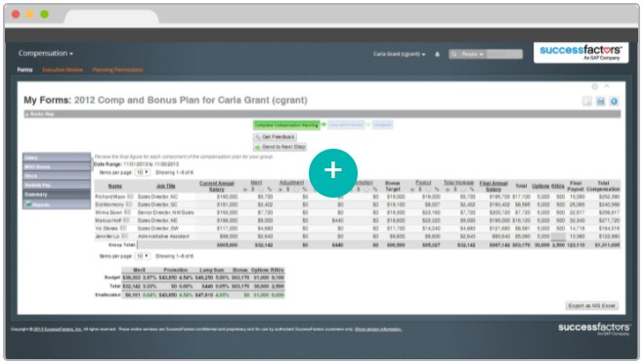Open the top items per page dropdown
Viewport: 644px width, 364px height.
pos(142,172)
